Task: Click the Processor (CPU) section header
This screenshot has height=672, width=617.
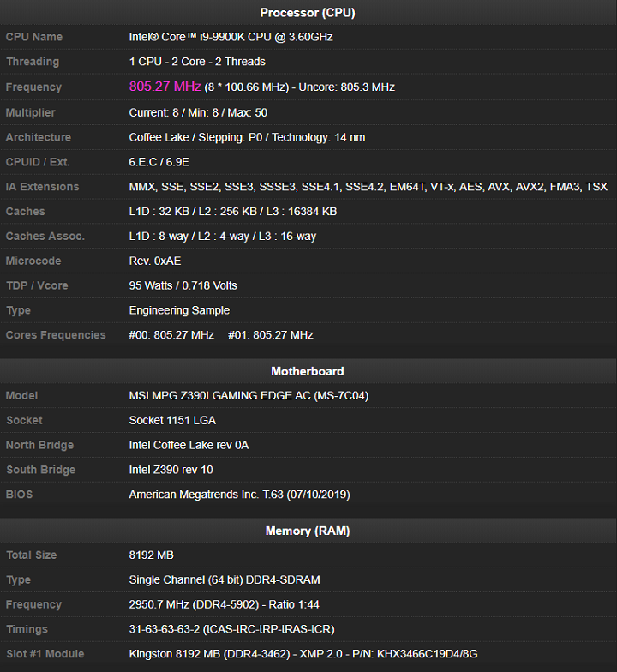Action: pyautogui.click(x=308, y=12)
